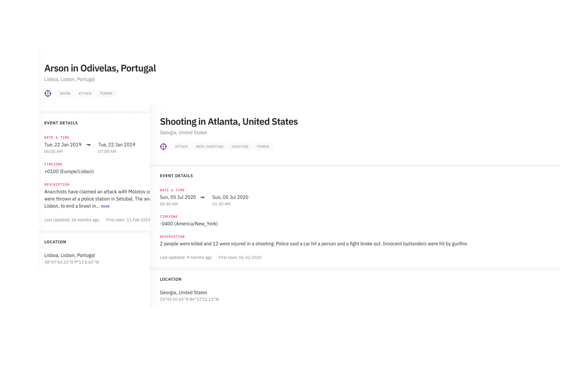This screenshot has height=384, width=588.
Task: Click the Europe/Lisbon timezone value
Action: coord(69,171)
